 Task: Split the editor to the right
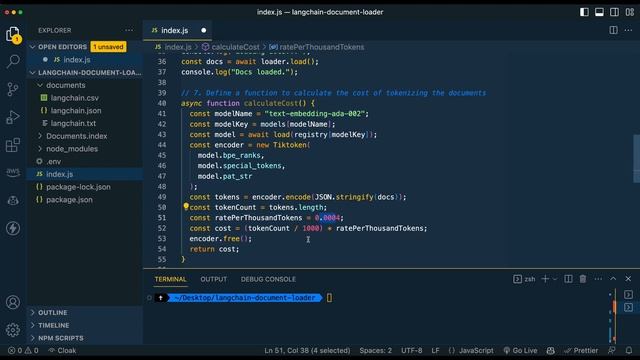pyautogui.click(x=613, y=30)
